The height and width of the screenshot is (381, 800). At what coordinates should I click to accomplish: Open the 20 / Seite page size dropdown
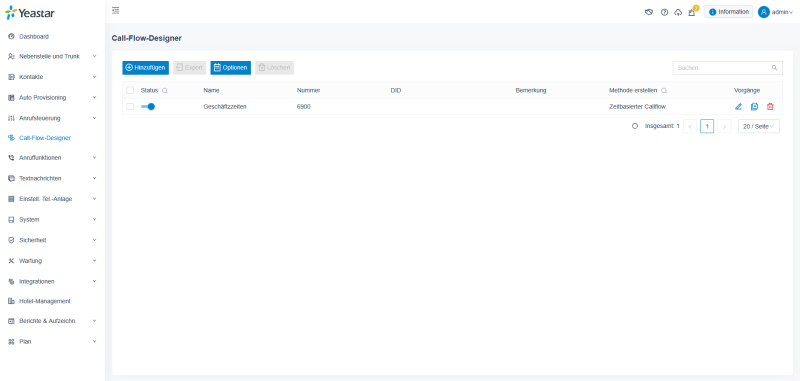(x=759, y=126)
